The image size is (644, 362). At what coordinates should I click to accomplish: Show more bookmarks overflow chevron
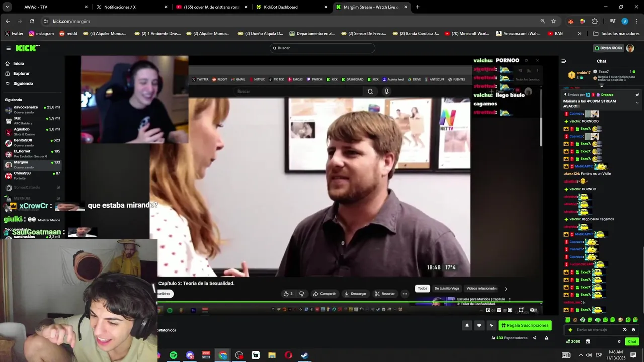pyautogui.click(x=579, y=34)
